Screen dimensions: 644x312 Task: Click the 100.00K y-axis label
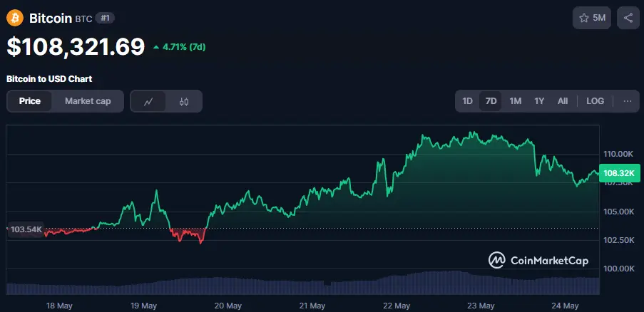tap(618, 269)
